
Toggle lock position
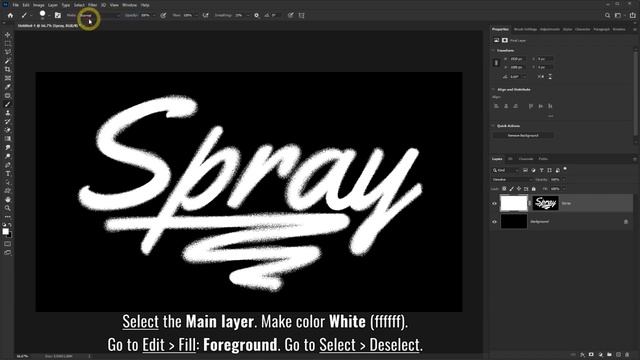coord(519,189)
